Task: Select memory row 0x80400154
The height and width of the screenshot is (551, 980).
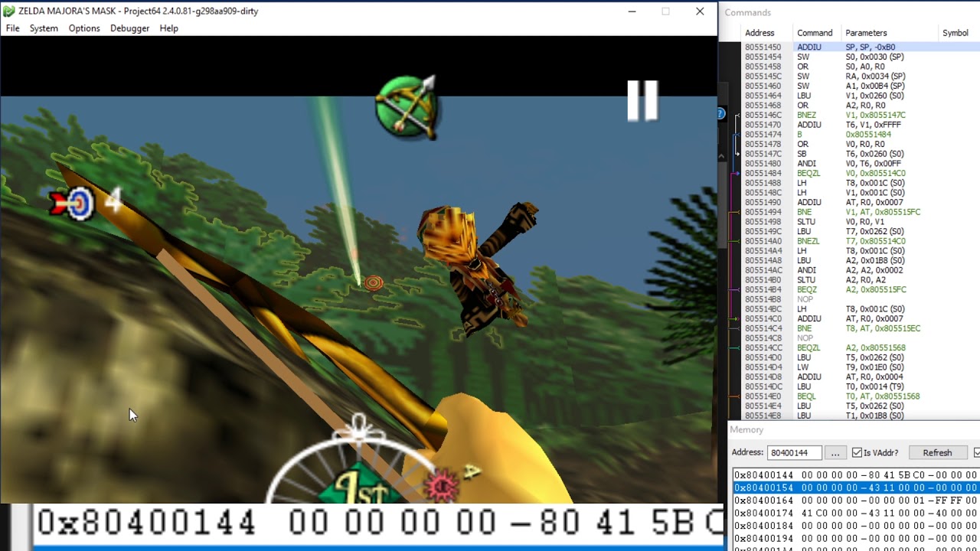Action: pyautogui.click(x=856, y=488)
